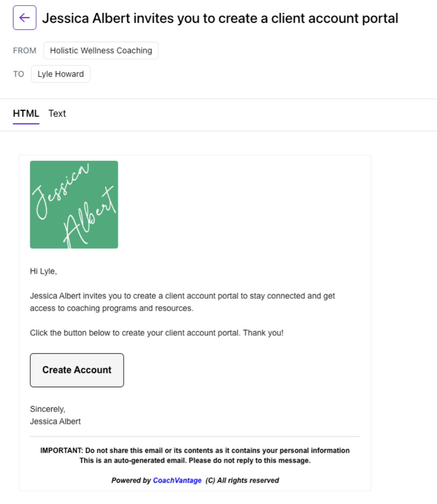Click the 'Sincerely,' closing line
This screenshot has height=504, width=437.
(48, 409)
